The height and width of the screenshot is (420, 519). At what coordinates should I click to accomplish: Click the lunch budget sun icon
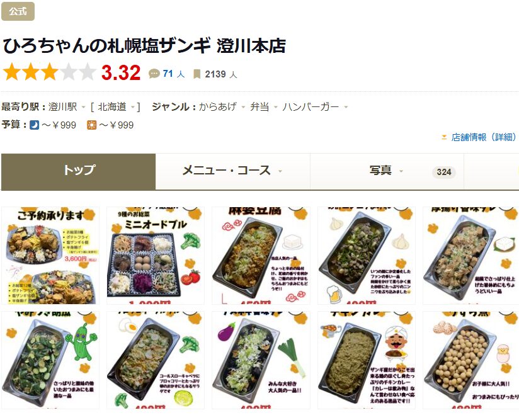pyautogui.click(x=92, y=125)
